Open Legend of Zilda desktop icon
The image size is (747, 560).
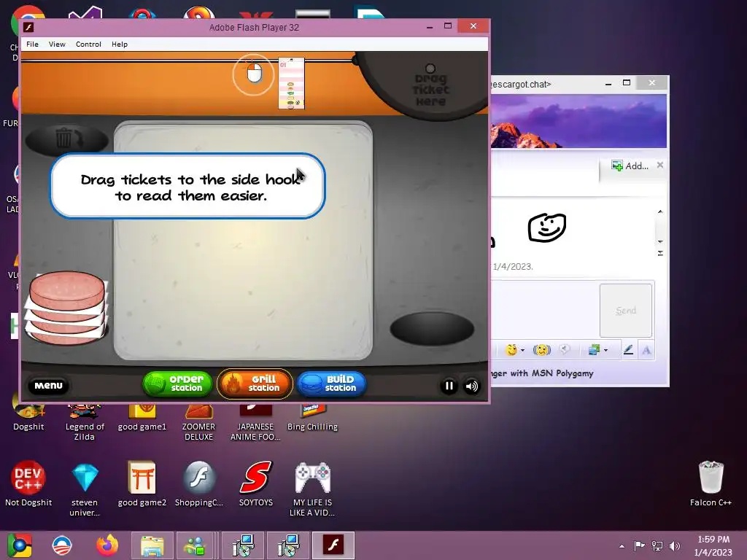85,421
